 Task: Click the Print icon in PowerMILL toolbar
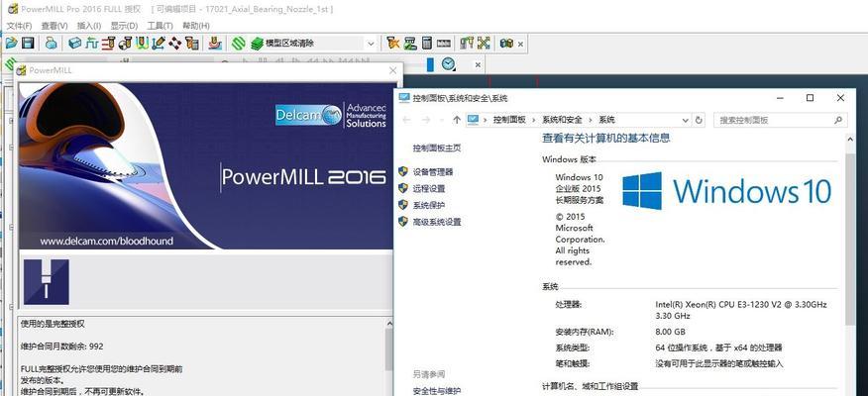[x=52, y=43]
